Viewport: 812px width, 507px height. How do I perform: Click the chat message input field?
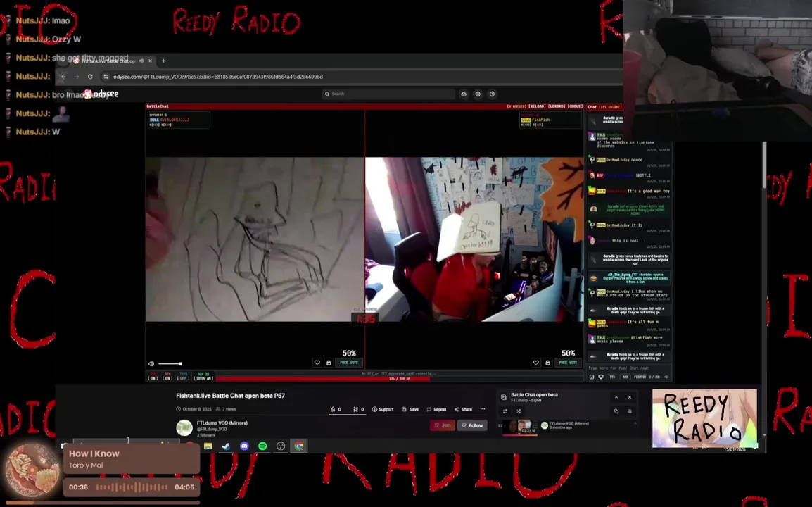pos(628,368)
